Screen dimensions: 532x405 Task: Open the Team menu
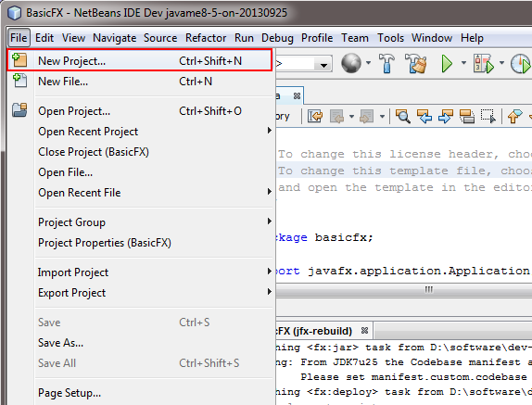click(355, 38)
